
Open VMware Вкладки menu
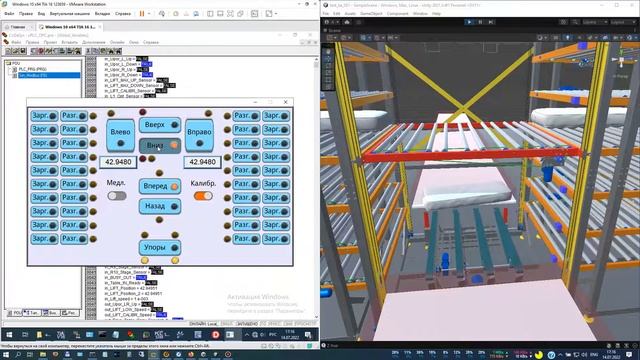click(x=102, y=13)
